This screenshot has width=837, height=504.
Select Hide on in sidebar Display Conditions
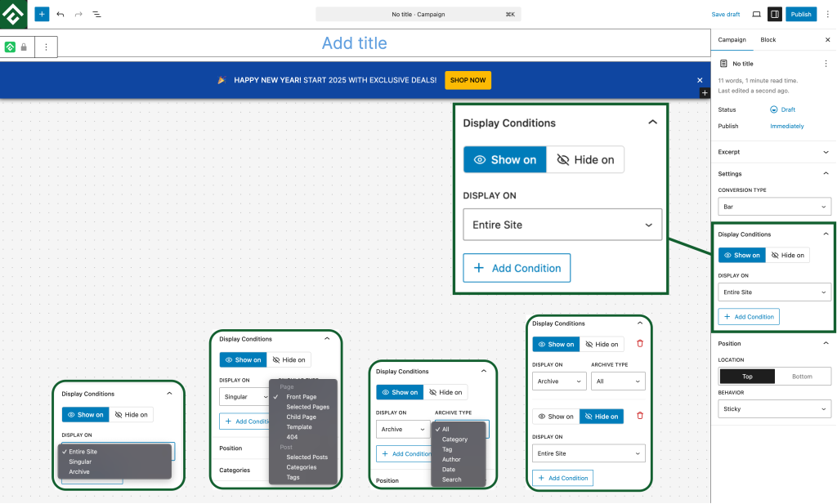point(788,255)
